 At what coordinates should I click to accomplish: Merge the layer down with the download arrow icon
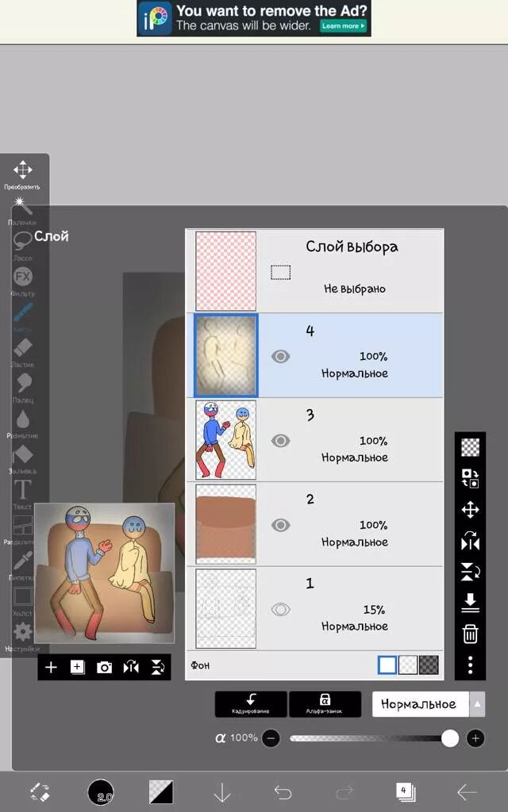(470, 603)
